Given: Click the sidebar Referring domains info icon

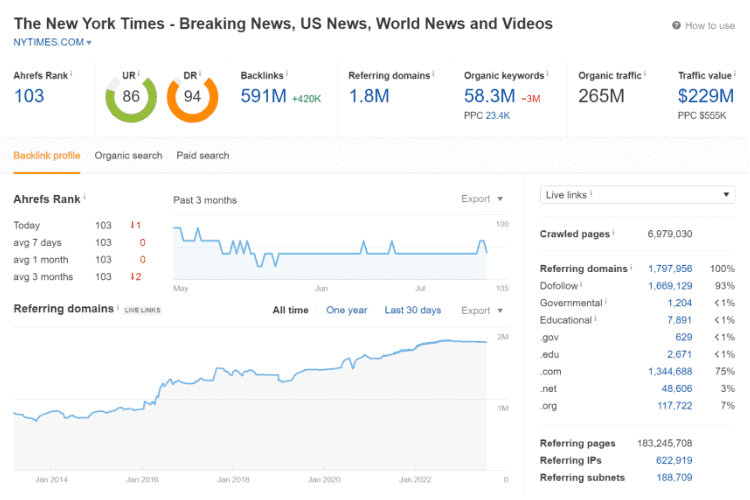Looking at the screenshot, I should (631, 267).
